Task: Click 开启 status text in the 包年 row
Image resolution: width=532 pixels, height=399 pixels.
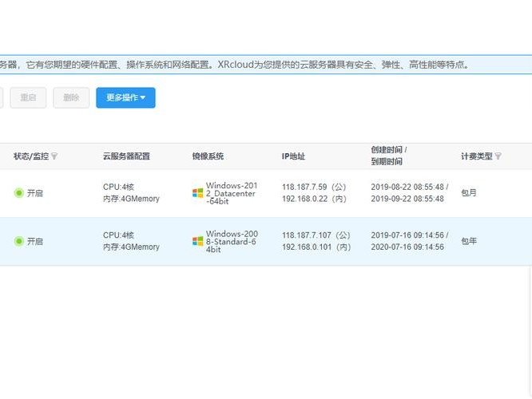Action: pos(35,241)
